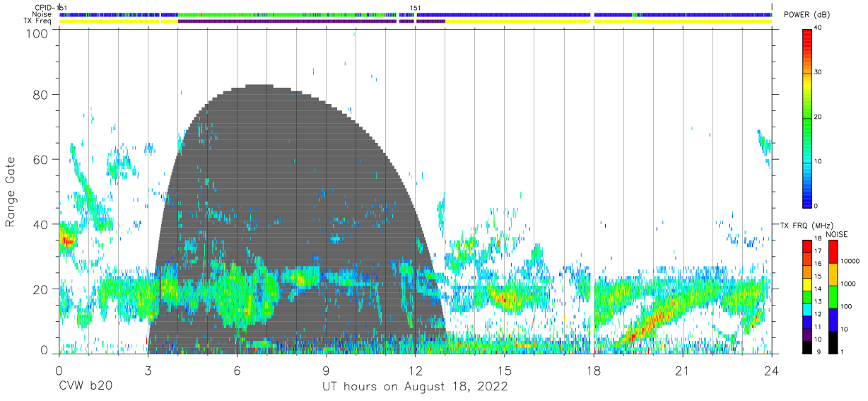The width and height of the screenshot is (868, 401).
Task: Click Range Gate tick label 40
Action: coord(41,224)
